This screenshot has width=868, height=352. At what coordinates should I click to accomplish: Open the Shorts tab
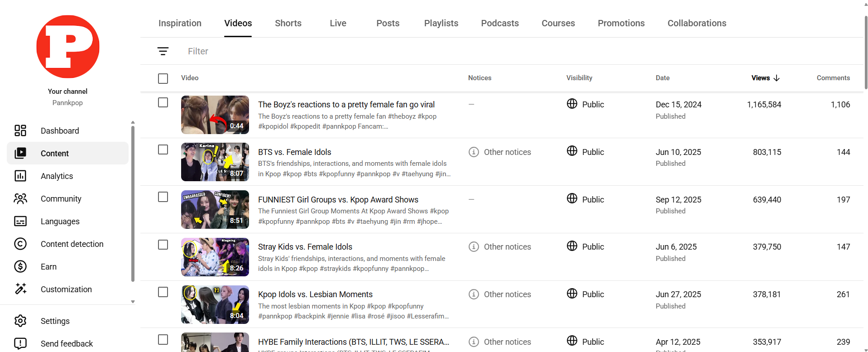[288, 23]
